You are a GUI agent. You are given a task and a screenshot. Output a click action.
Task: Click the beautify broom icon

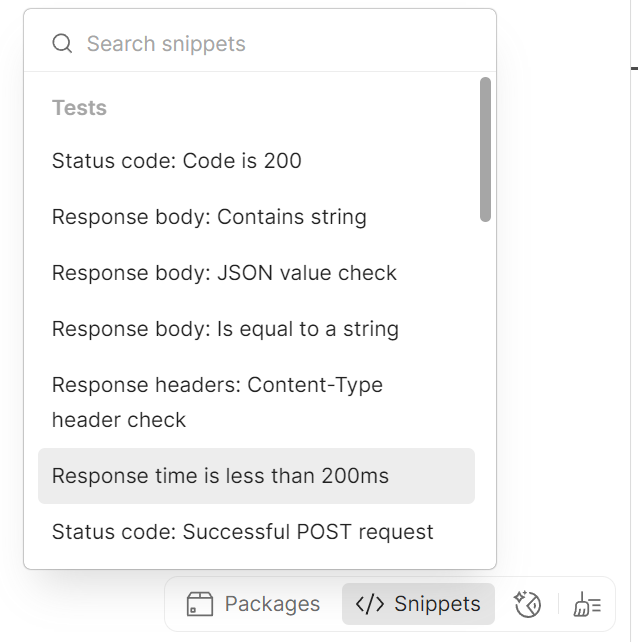pyautogui.click(x=587, y=604)
